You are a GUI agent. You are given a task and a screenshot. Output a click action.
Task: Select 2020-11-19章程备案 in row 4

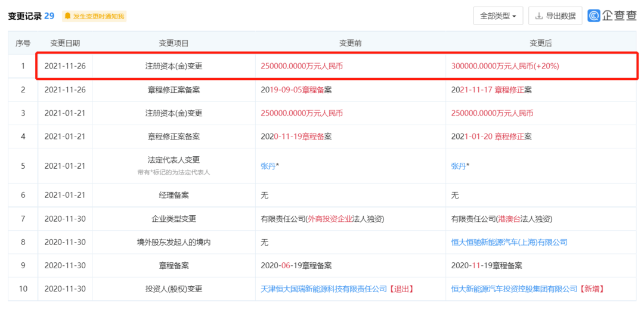click(296, 137)
